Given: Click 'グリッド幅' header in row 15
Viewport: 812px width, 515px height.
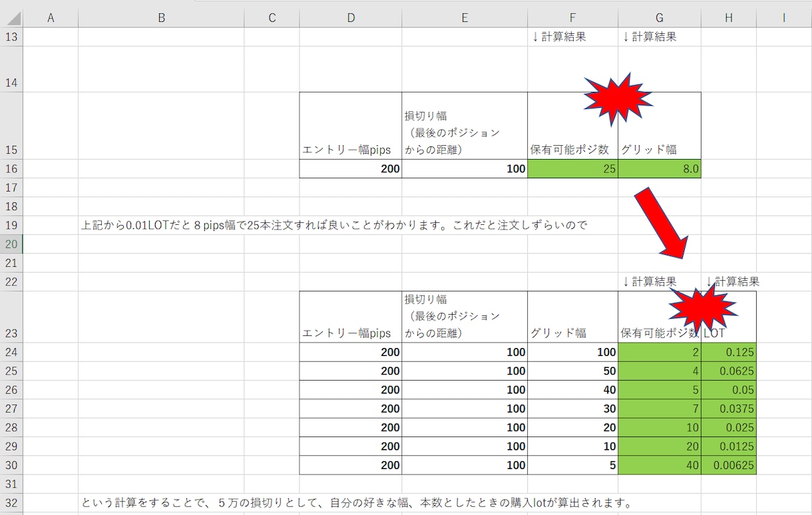Looking at the screenshot, I should click(x=659, y=126).
